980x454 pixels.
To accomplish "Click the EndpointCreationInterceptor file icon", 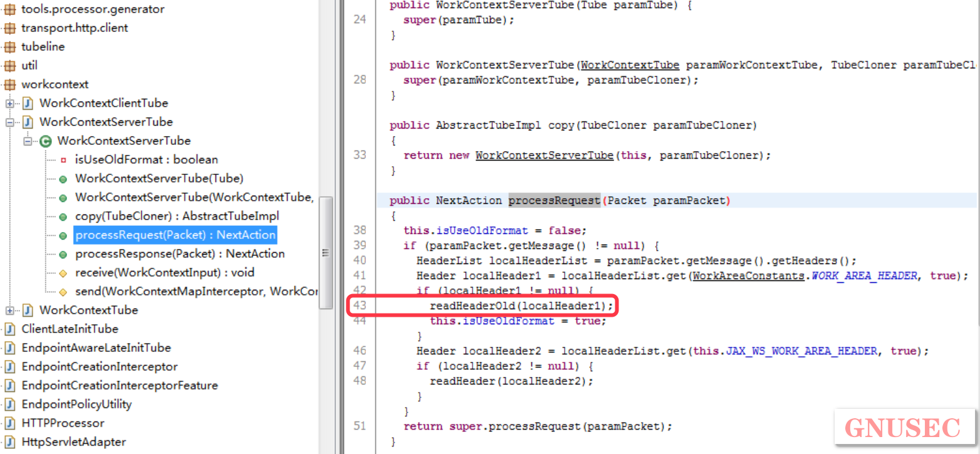I will pyautogui.click(x=9, y=367).
